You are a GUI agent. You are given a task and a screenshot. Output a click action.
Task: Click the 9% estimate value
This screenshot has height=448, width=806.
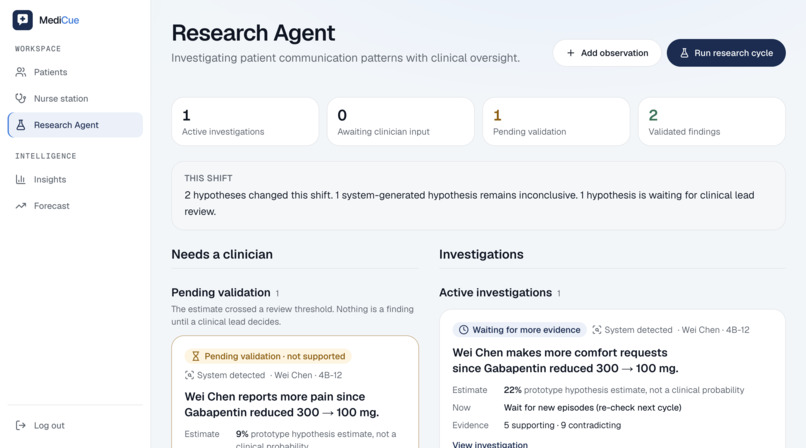(x=242, y=434)
